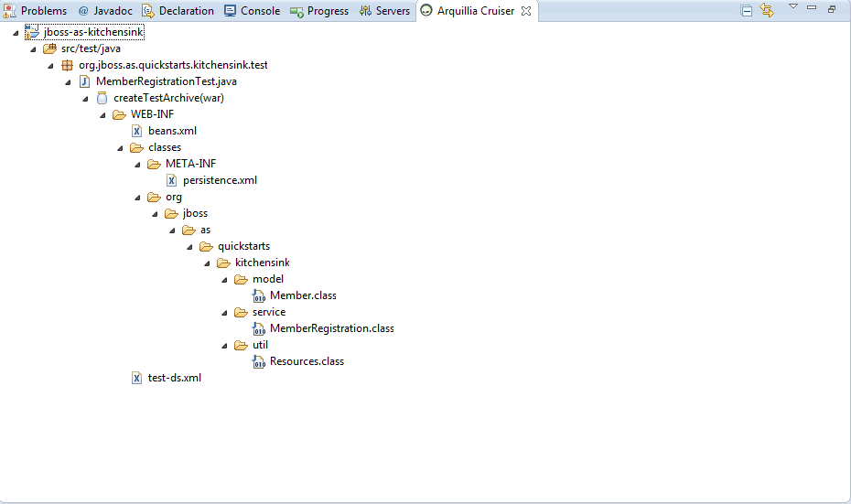Click the META-INF folder icon
The height and width of the screenshot is (504, 851).
click(154, 164)
